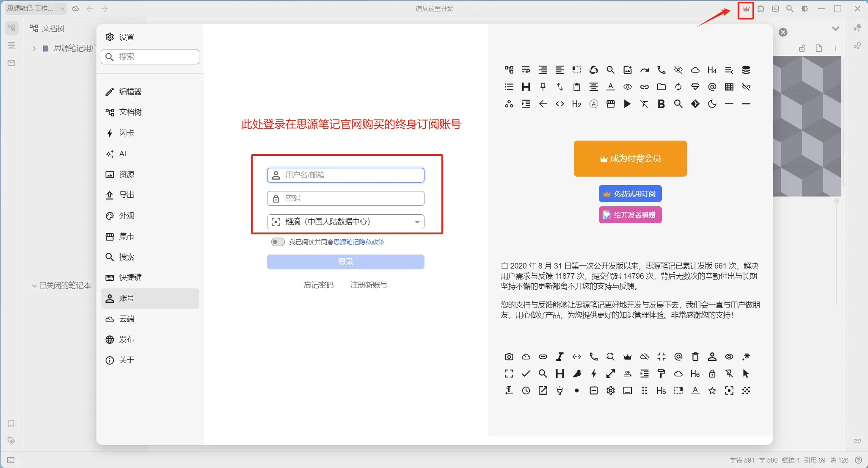The height and width of the screenshot is (468, 868).
Task: Expand the 思源笔记用户 notebook tree item
Action: [34, 48]
